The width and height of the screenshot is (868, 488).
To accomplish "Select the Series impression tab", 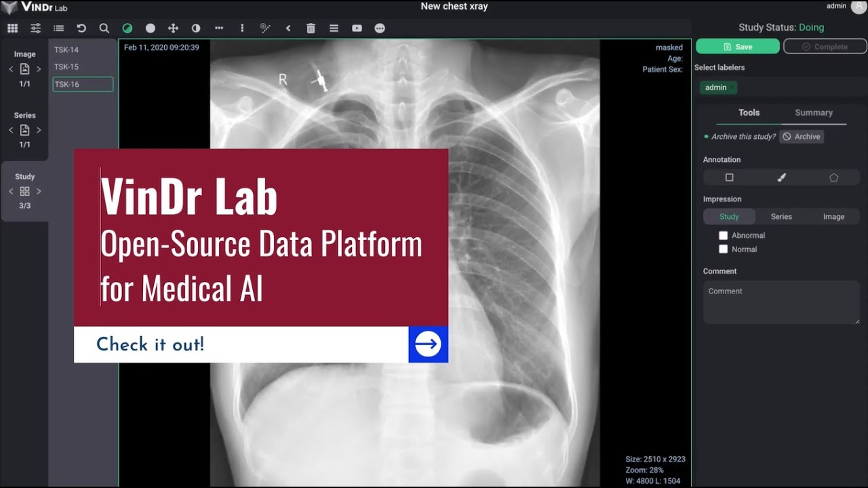I will point(781,217).
